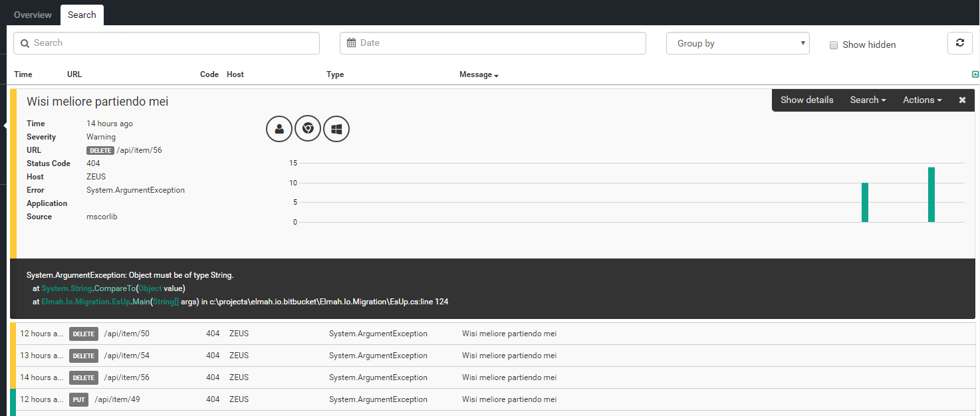The height and width of the screenshot is (416, 980).
Task: Open the user details icon
Action: click(x=279, y=129)
